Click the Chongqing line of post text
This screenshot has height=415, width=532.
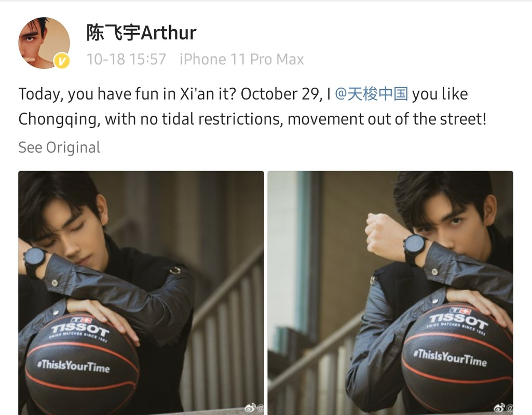coord(253,119)
